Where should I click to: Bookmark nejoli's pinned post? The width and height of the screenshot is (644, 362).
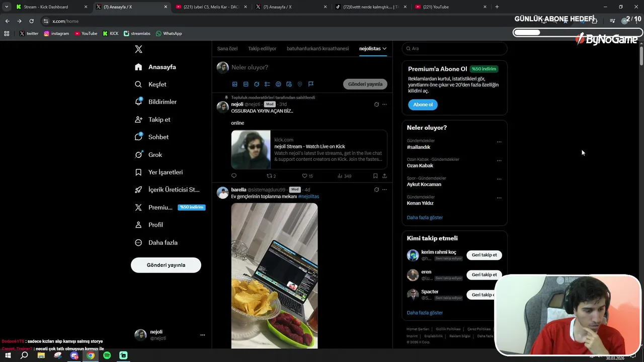375,176
